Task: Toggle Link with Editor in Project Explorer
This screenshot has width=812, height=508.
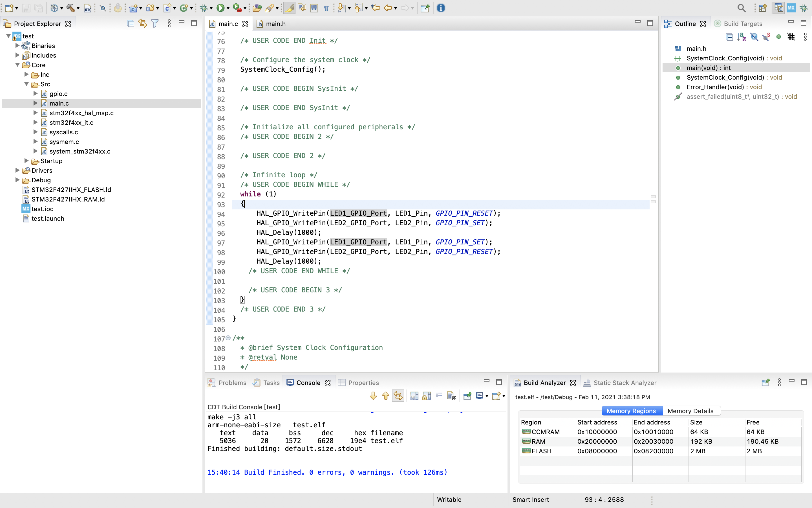Action: point(143,23)
